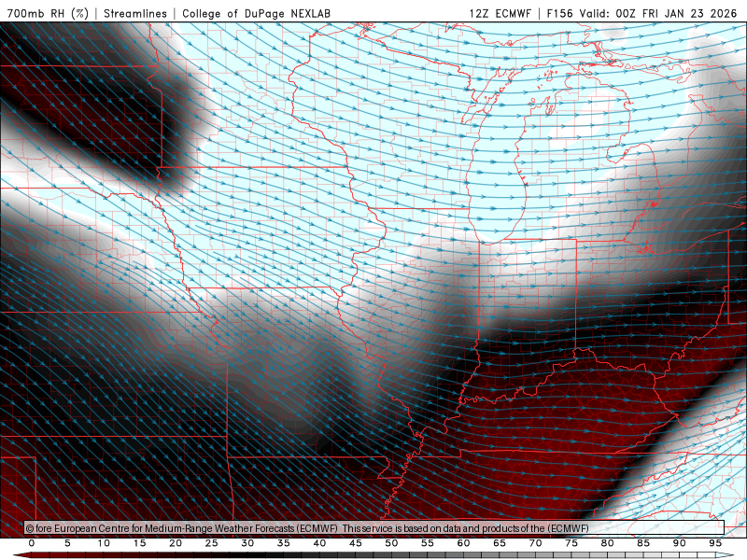Viewport: 747px width, 560px height.
Task: Click the "70" legend label
Action: (x=535, y=543)
